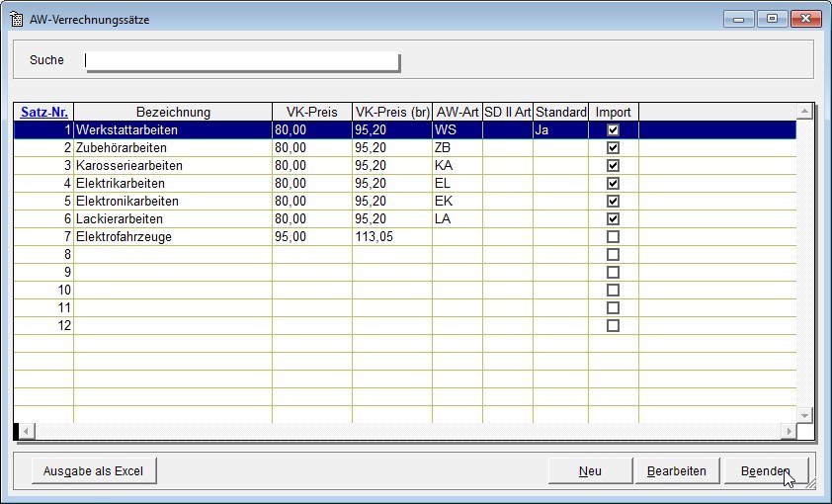The image size is (832, 504).
Task: Toggle Import checkbox for Lackierarbeiten
Action: pos(613,218)
